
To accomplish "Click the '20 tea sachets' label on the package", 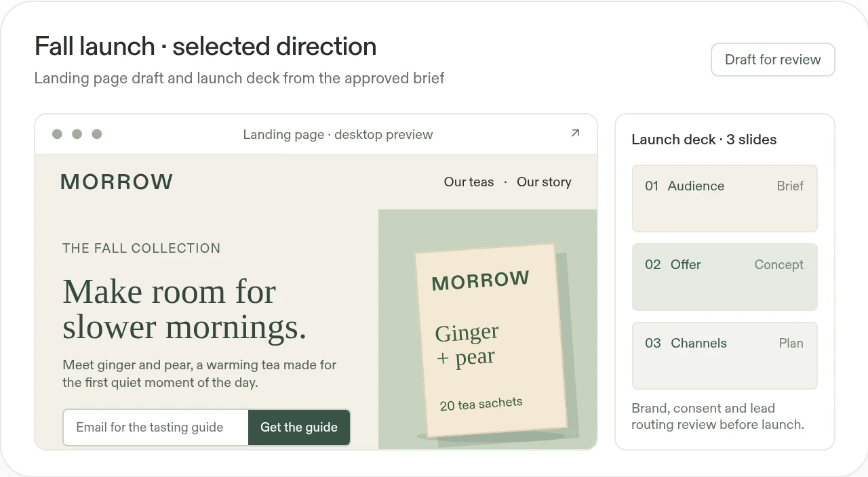I will [481, 405].
